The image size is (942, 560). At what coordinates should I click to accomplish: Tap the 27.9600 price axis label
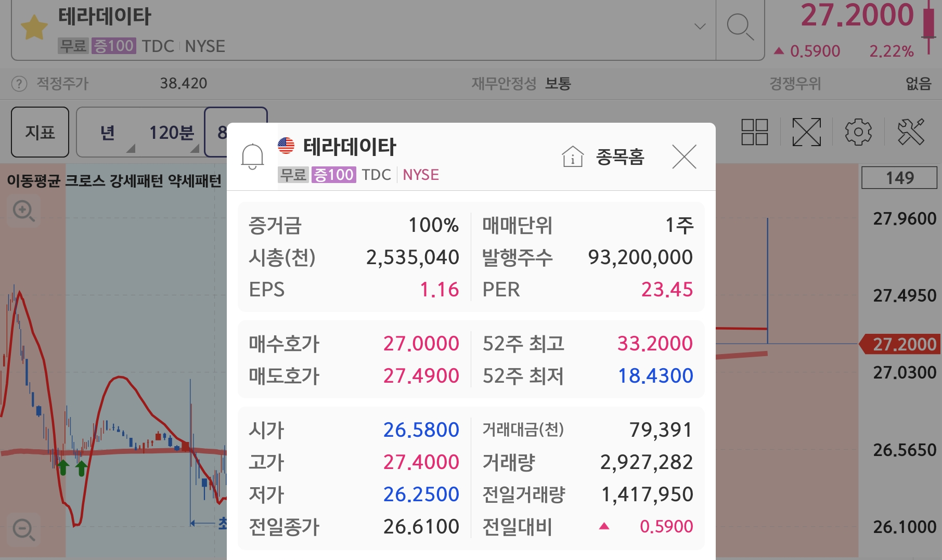tap(905, 219)
